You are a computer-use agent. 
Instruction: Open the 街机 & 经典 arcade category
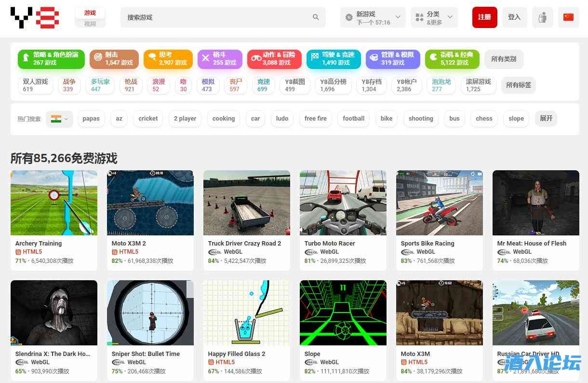click(x=452, y=59)
